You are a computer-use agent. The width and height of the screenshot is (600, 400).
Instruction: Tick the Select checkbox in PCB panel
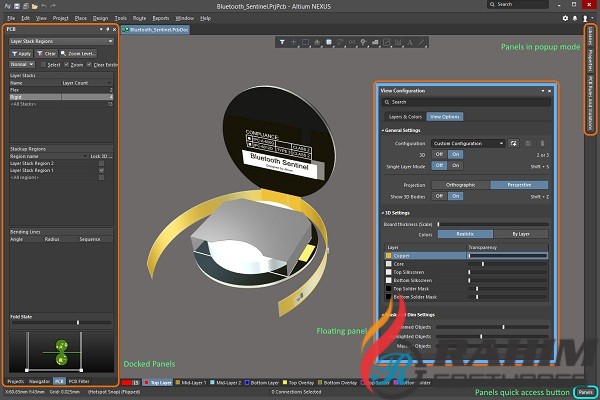tap(43, 65)
